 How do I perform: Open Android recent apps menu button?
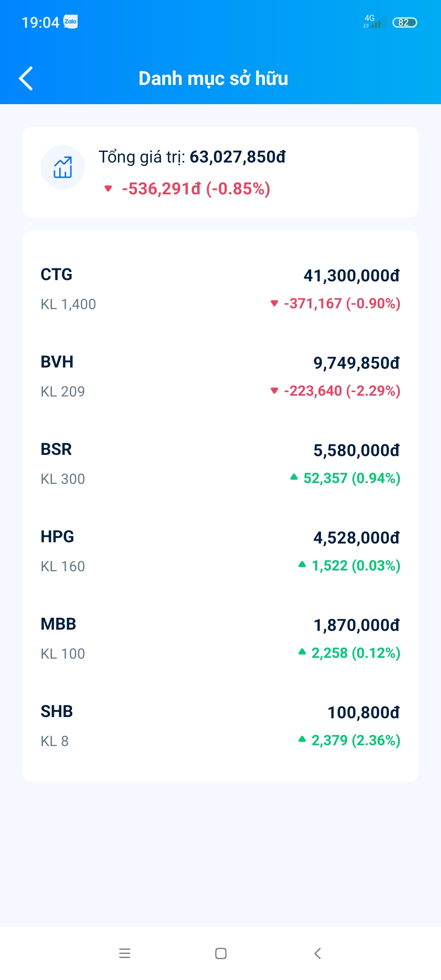tap(125, 953)
